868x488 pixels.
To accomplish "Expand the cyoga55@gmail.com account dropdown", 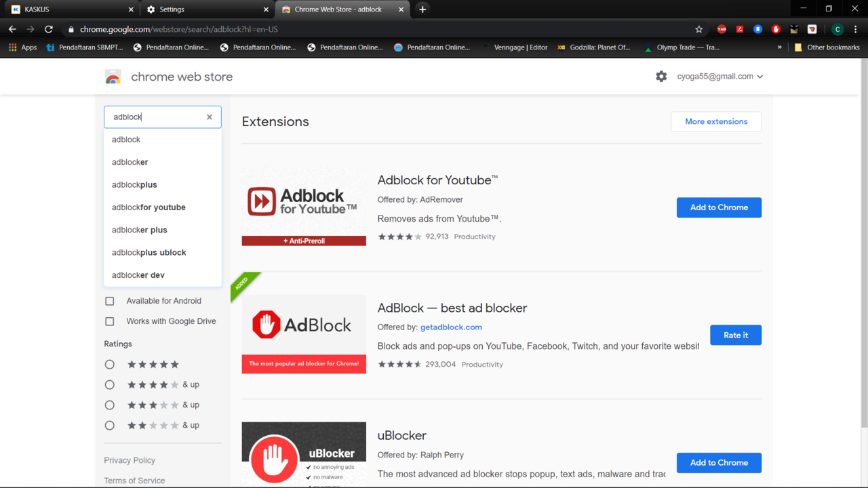I will click(720, 77).
